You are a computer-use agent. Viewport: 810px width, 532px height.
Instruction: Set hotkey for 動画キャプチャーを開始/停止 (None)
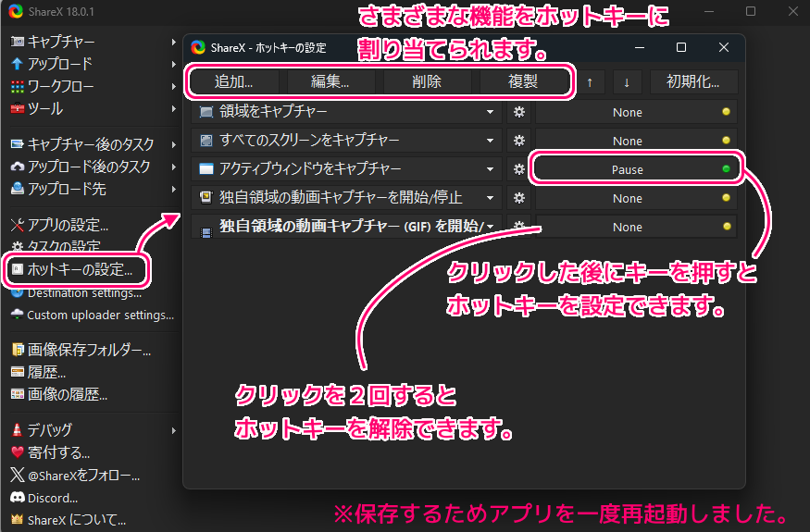click(x=636, y=198)
